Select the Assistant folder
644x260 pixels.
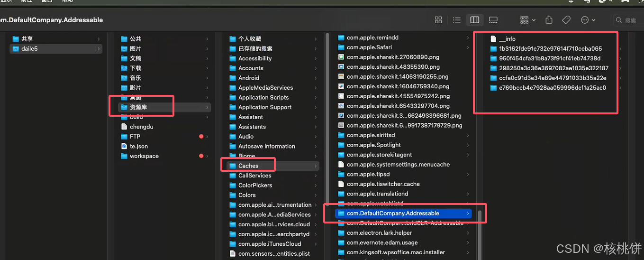(x=272, y=117)
